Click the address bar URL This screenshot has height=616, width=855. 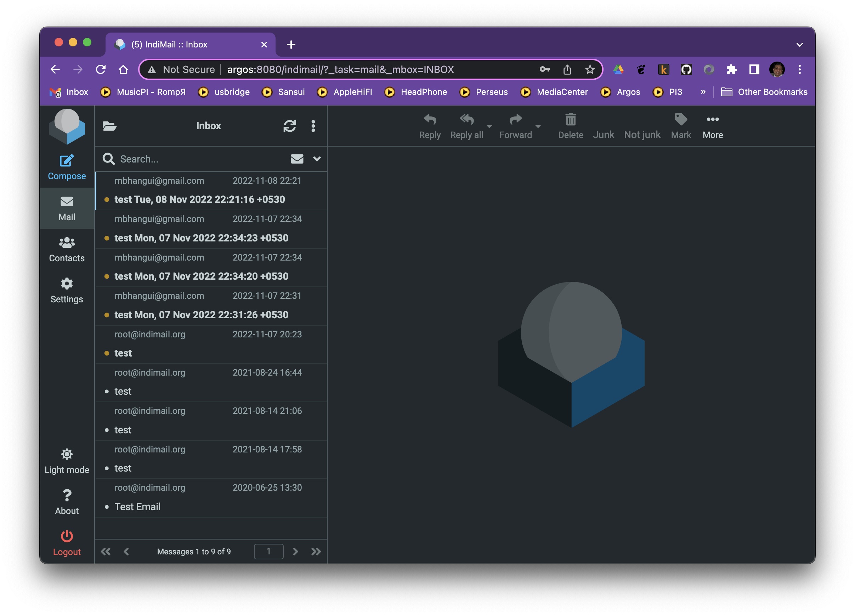pyautogui.click(x=340, y=69)
